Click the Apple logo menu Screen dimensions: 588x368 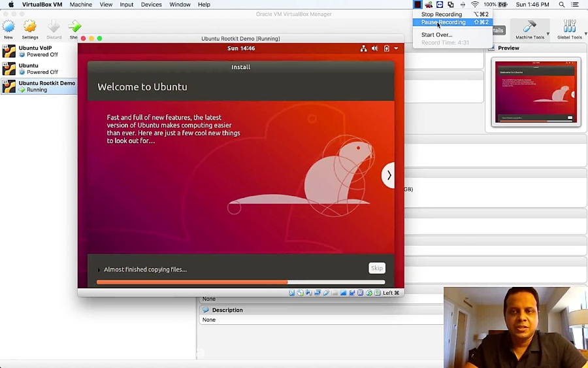[x=11, y=5]
